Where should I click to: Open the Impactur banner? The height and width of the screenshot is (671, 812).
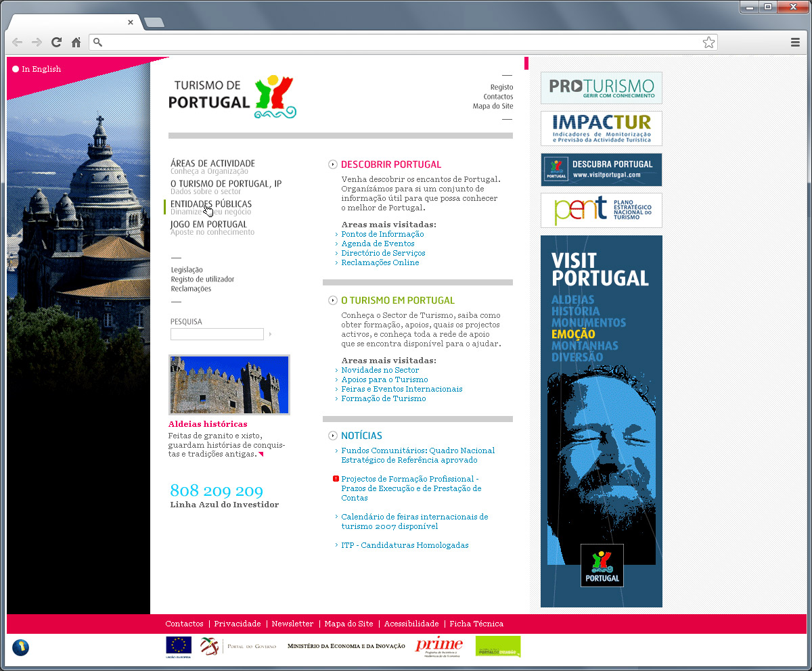tap(601, 129)
